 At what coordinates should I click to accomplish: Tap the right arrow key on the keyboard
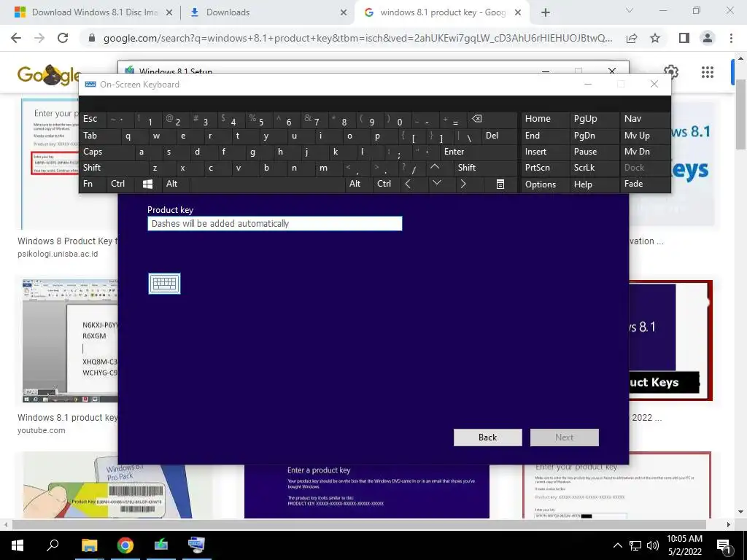463,184
